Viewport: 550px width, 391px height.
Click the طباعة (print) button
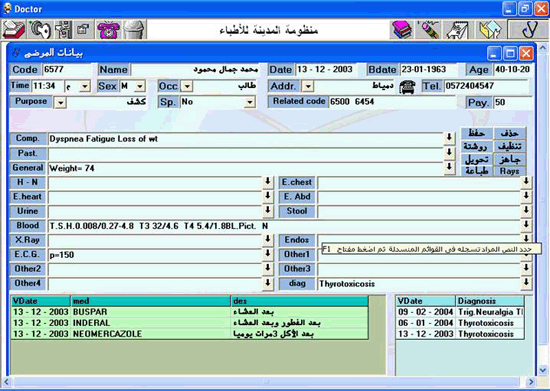point(476,171)
